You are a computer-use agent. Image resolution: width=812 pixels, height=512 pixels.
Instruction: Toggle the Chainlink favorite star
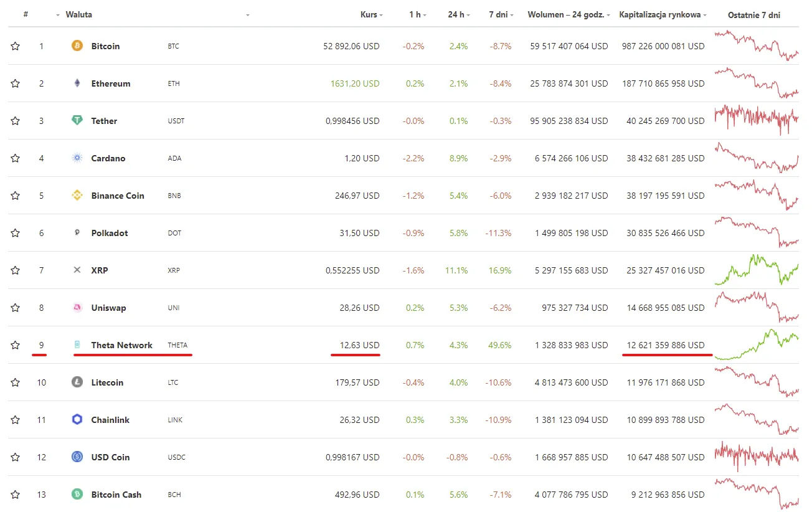pyautogui.click(x=15, y=420)
